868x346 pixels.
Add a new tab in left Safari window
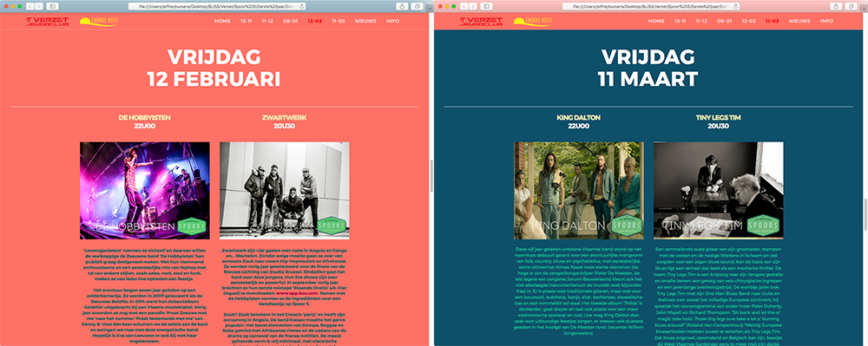[431, 10]
